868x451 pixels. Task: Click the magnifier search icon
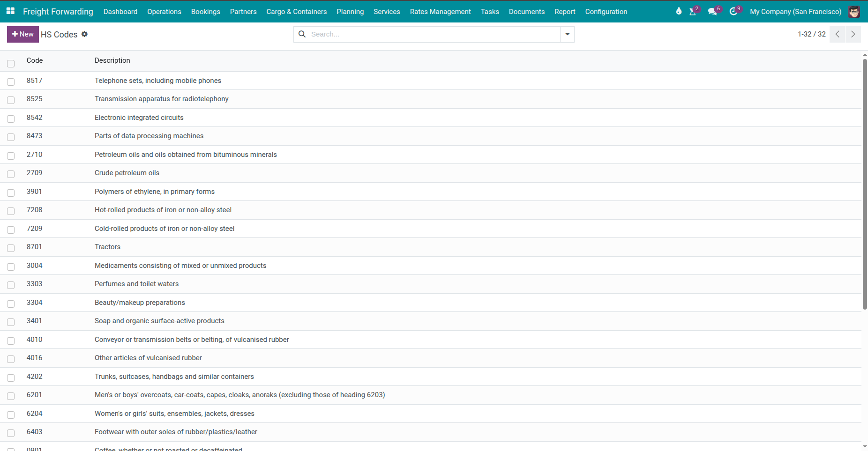(x=302, y=34)
